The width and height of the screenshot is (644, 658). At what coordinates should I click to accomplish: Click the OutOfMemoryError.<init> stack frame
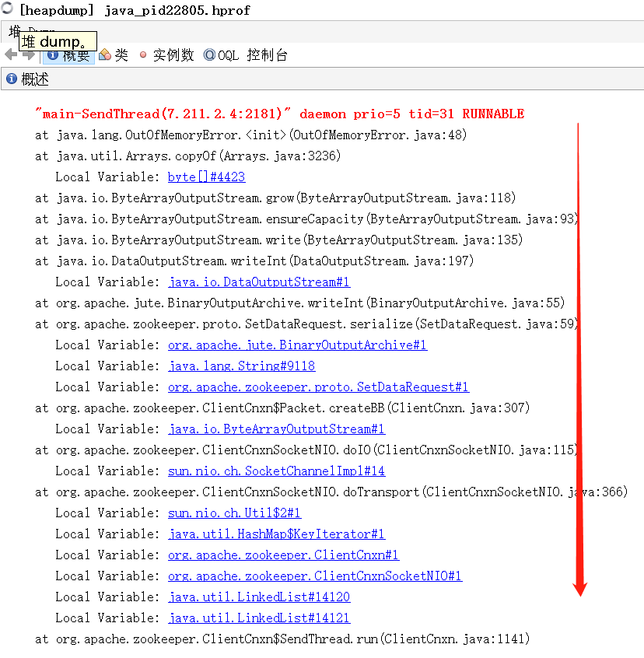[x=251, y=135]
